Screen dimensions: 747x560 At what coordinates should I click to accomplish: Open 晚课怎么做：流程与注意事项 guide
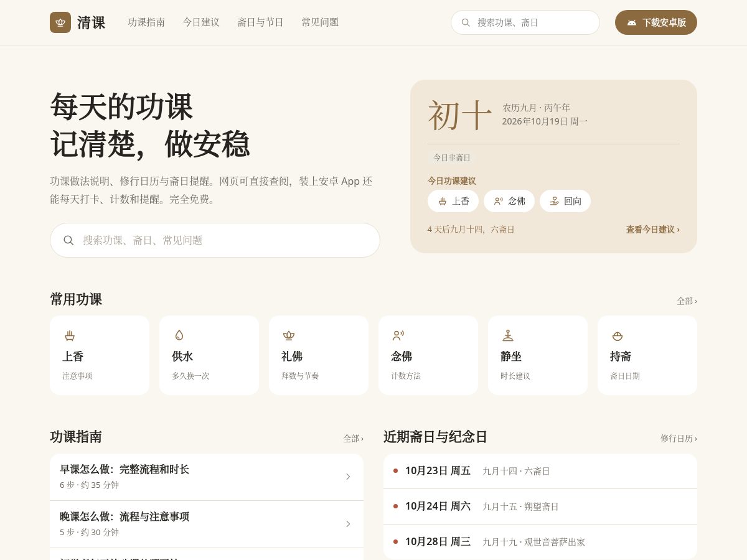(x=207, y=525)
